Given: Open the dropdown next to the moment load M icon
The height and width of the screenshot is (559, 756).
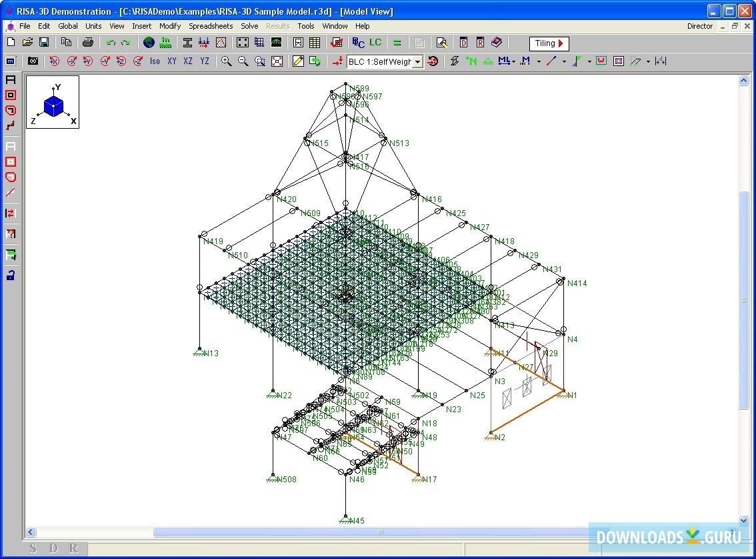Looking at the screenshot, I should (538, 61).
